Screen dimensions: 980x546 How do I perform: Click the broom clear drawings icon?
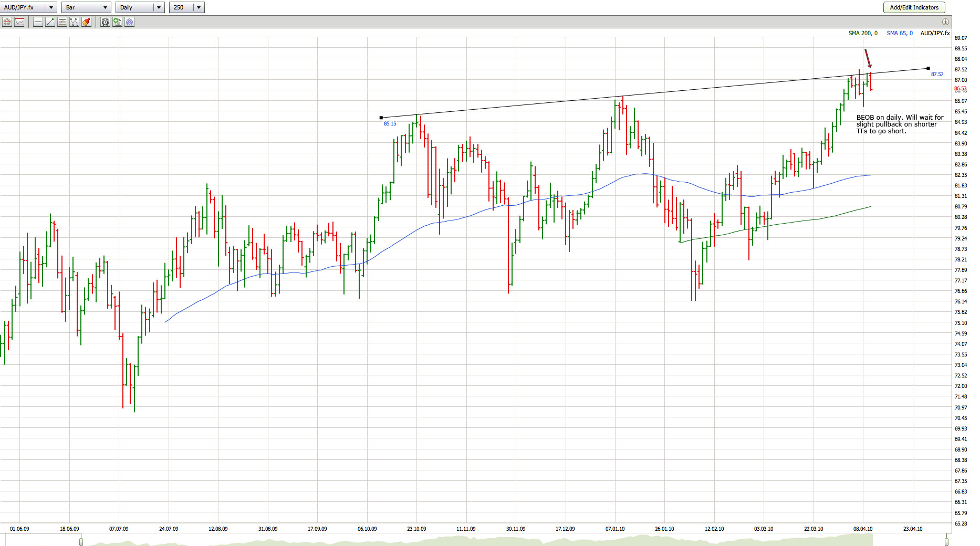86,22
